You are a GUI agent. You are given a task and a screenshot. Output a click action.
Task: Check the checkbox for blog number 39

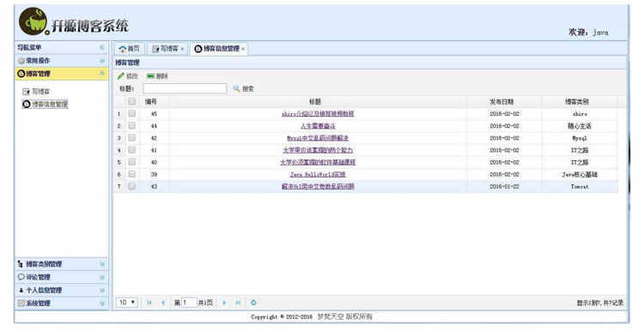click(132, 174)
